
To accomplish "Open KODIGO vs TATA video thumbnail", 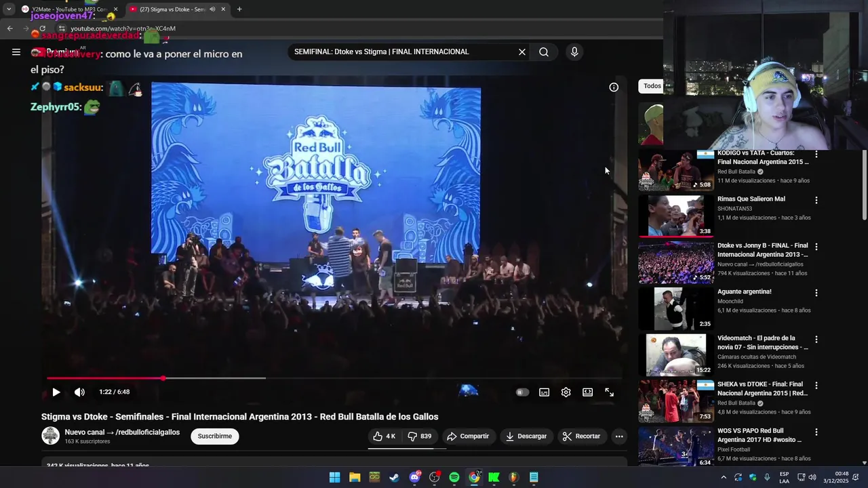I will (676, 169).
